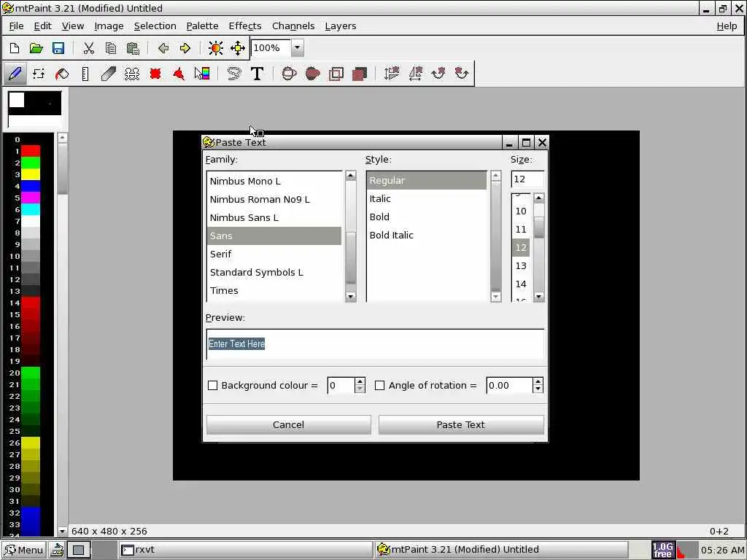
Task: Select the Bold Italic style
Action: tap(426, 236)
